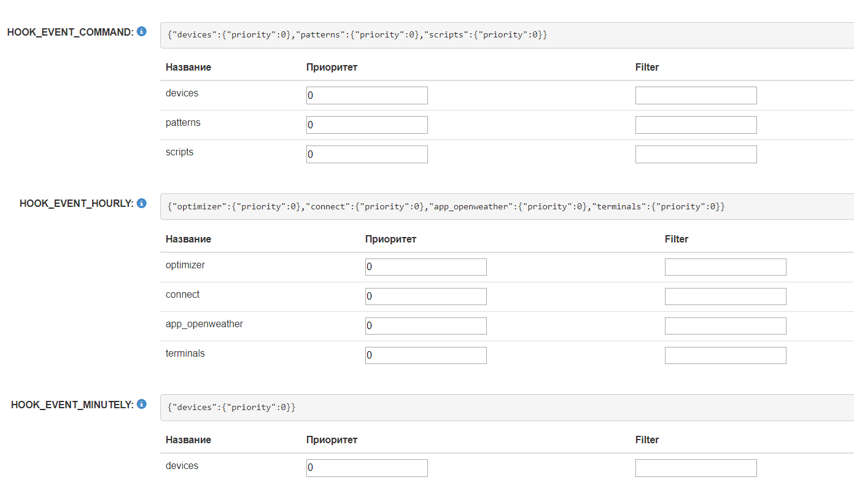Click priority field for devices in HOOK_EVENT_COMMAND
Viewport: 854px width, 504px height.
367,96
